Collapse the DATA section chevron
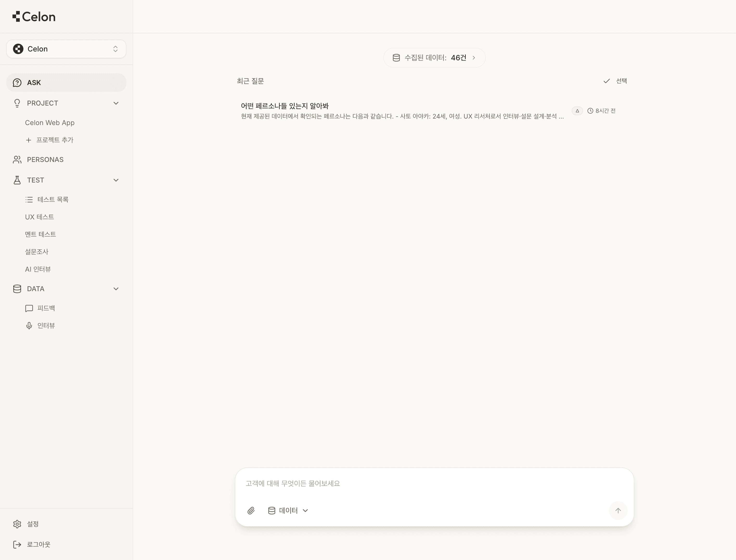736x560 pixels. 116,289
